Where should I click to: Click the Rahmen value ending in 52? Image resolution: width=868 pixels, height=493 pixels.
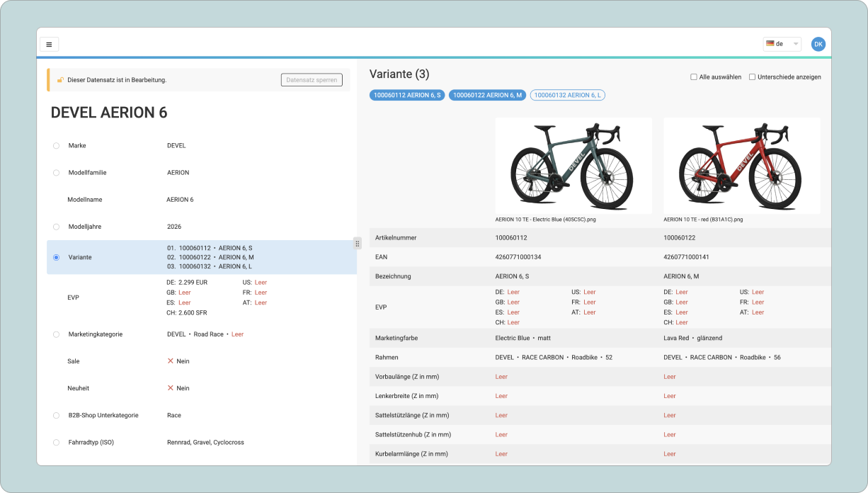pos(554,358)
